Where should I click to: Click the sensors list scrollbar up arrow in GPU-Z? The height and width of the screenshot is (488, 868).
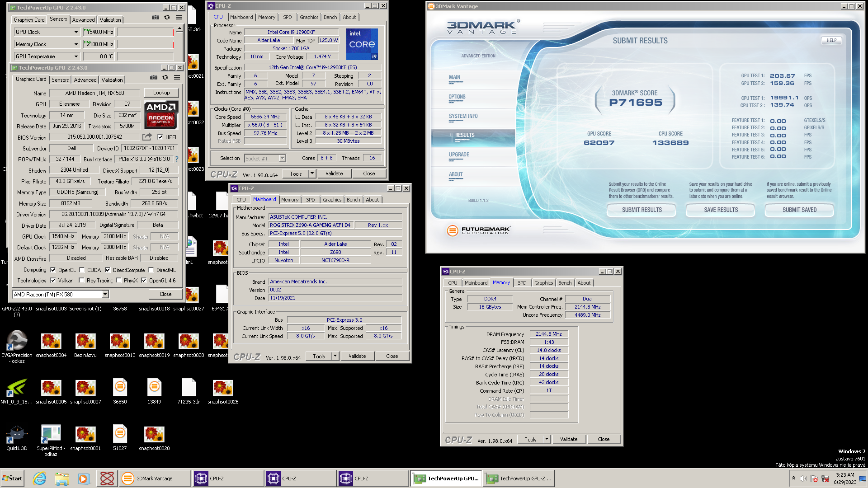click(x=179, y=28)
